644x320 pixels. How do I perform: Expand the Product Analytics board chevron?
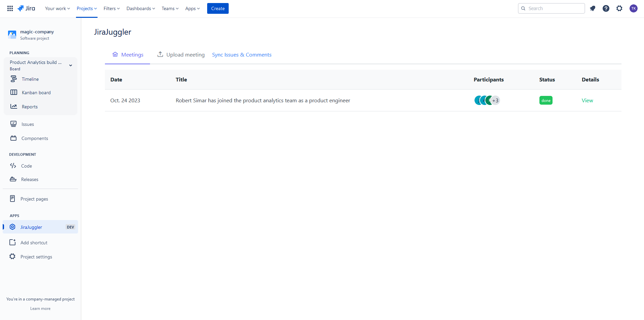click(71, 65)
